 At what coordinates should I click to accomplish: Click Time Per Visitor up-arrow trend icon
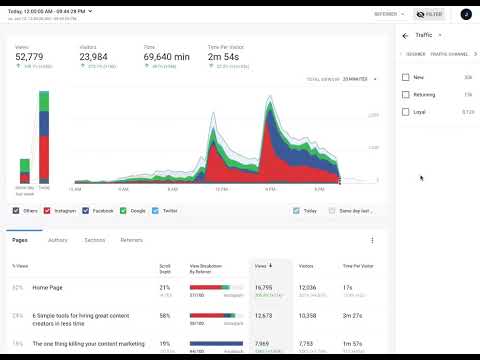[211, 66]
